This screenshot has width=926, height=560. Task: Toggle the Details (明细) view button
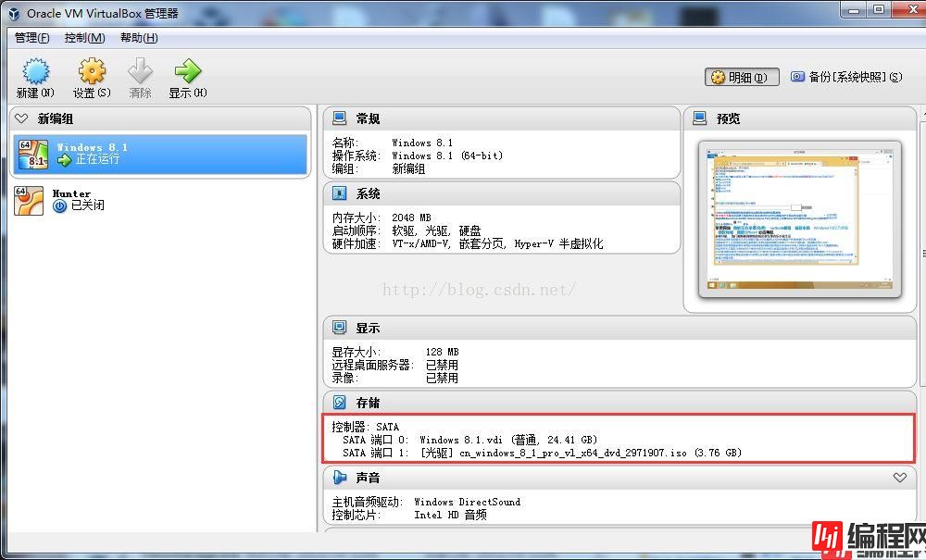tap(741, 78)
